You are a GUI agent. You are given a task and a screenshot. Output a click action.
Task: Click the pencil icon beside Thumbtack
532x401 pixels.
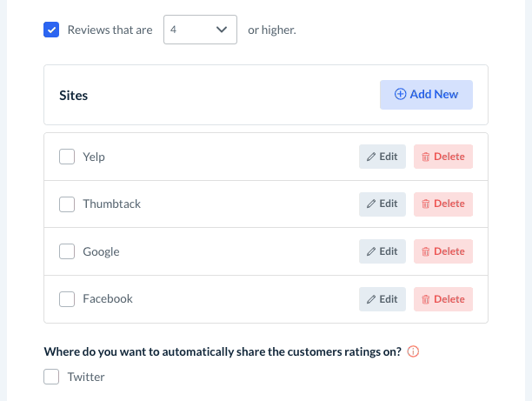pos(372,204)
